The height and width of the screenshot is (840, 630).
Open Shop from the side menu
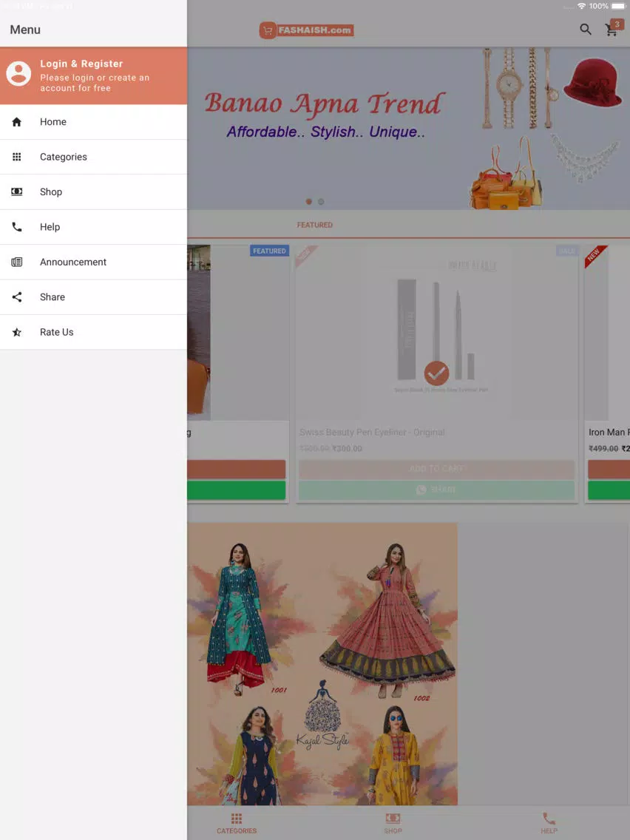93,192
